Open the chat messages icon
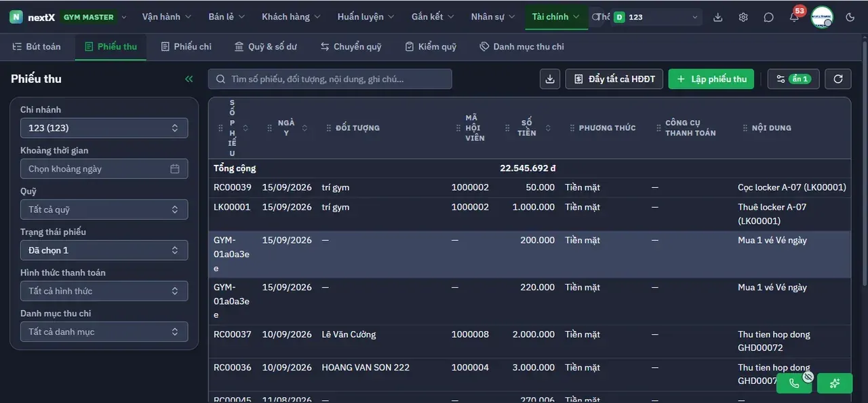868x403 pixels. click(x=768, y=17)
